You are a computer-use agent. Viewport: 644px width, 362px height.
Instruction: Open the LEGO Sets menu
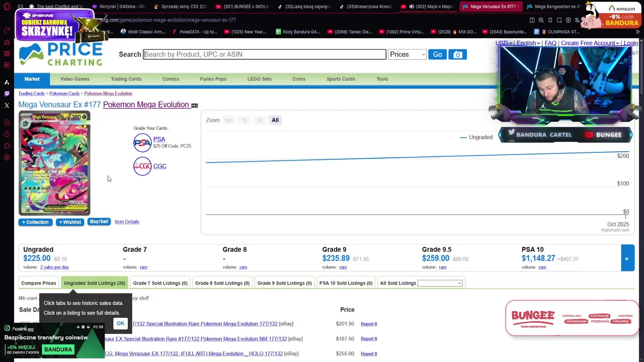click(x=259, y=79)
